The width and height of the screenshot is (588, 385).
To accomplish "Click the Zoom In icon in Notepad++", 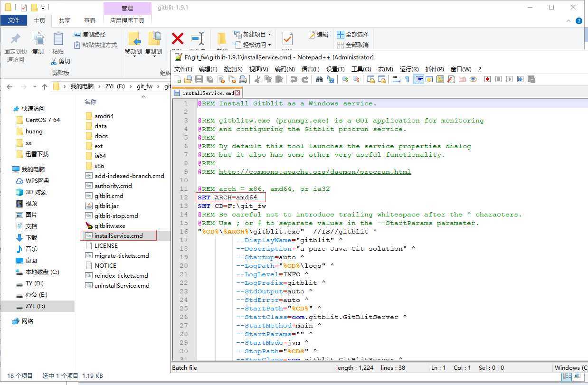I will 345,79.
